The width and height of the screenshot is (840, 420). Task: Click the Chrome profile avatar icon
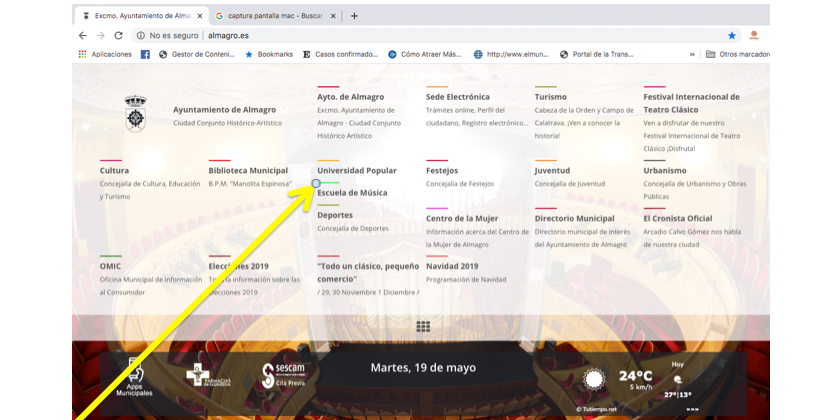pyautogui.click(x=754, y=35)
